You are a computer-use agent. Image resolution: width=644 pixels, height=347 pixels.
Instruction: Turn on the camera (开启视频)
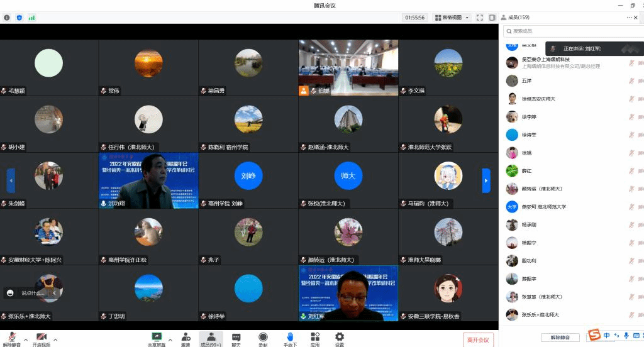(x=42, y=339)
